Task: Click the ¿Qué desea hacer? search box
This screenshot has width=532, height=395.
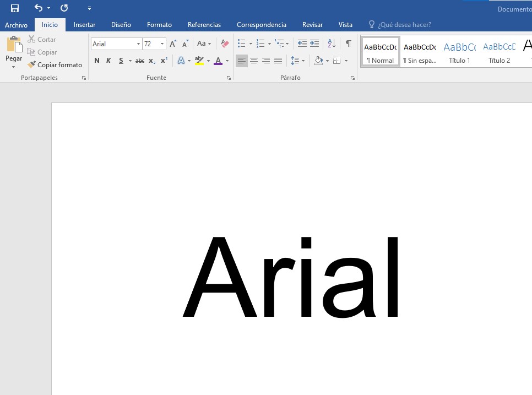Action: click(404, 25)
